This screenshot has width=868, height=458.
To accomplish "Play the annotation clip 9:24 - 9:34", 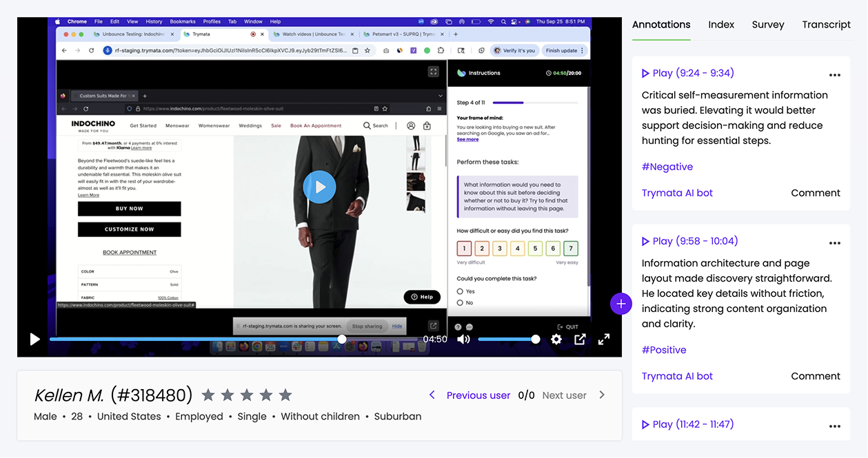I will point(687,73).
